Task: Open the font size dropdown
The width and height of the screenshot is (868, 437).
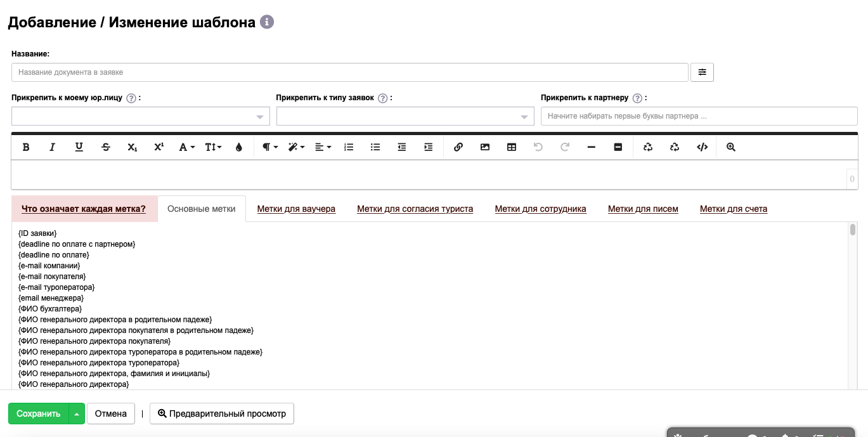Action: pyautogui.click(x=213, y=147)
